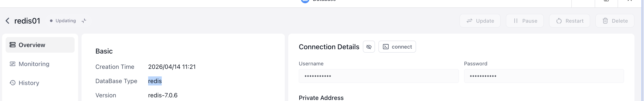
Task: Click the masked Password field
Action: point(544,76)
